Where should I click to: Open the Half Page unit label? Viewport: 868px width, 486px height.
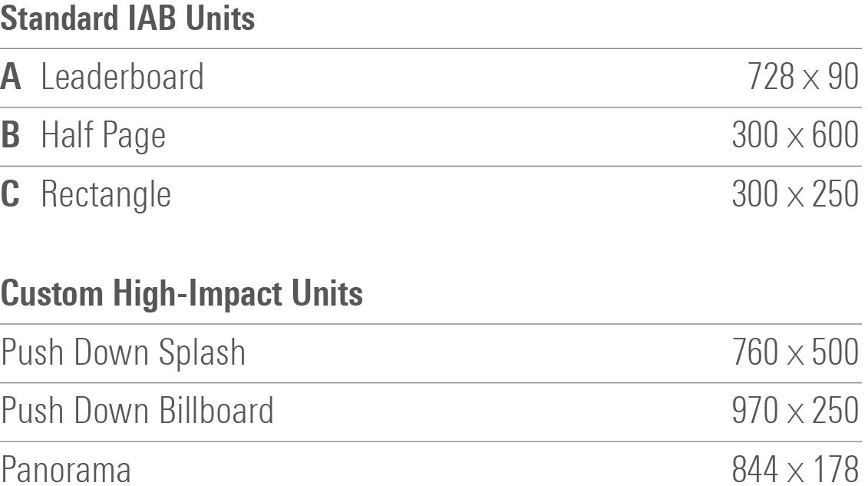tap(103, 137)
